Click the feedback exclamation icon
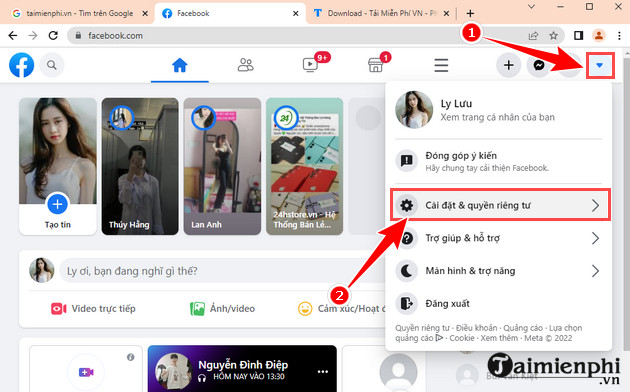The image size is (630, 392). coord(407,161)
